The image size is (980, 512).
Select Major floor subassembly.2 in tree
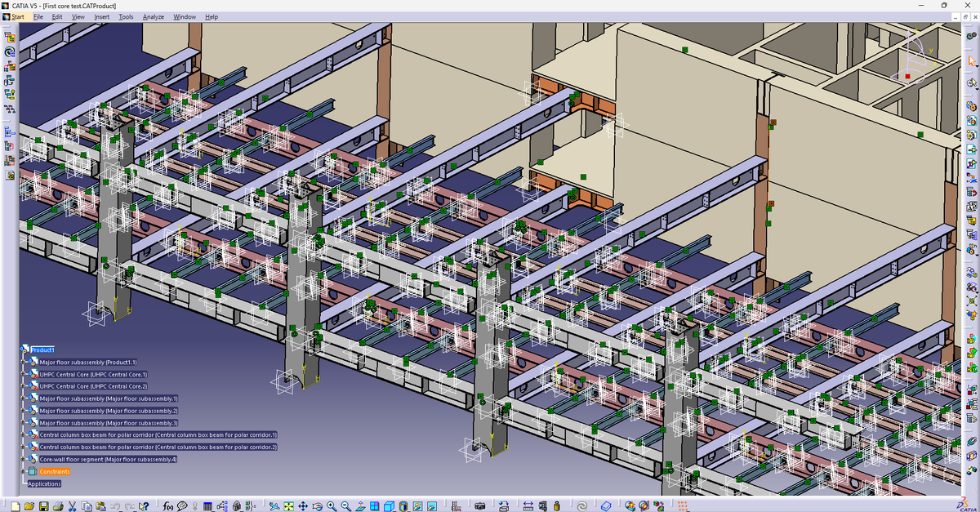pos(109,411)
